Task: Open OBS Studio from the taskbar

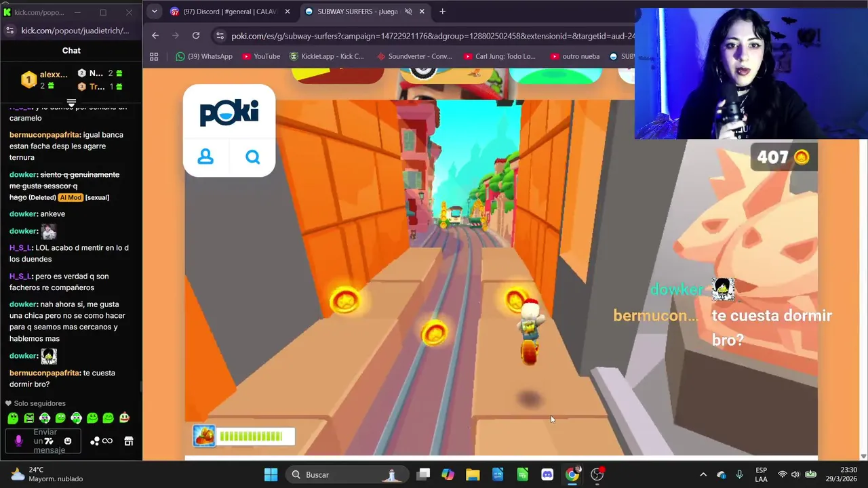Action: 597,474
